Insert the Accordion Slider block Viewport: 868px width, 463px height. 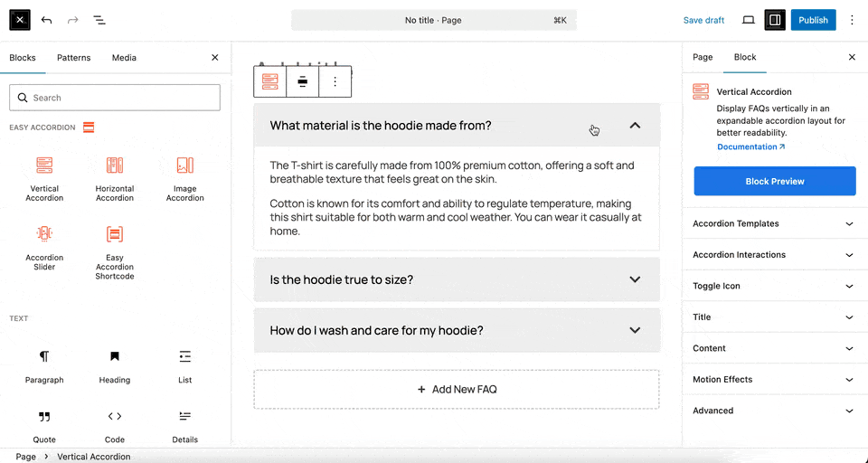point(44,247)
